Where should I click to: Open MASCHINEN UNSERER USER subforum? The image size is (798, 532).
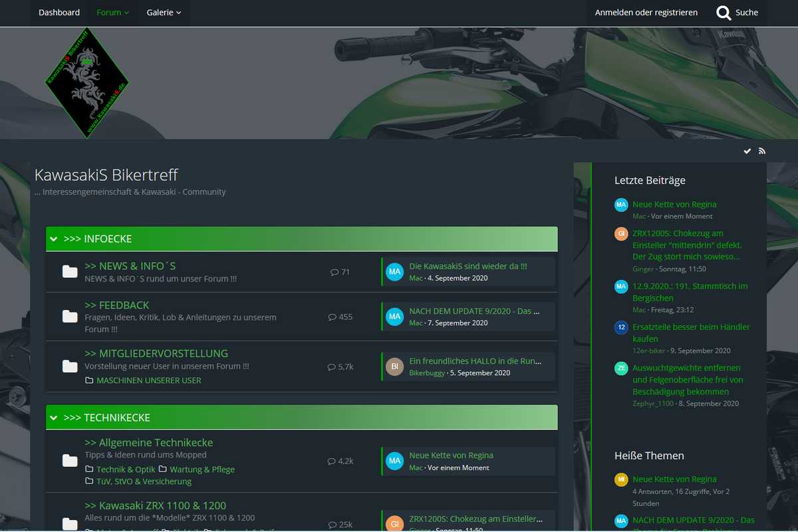pos(149,380)
